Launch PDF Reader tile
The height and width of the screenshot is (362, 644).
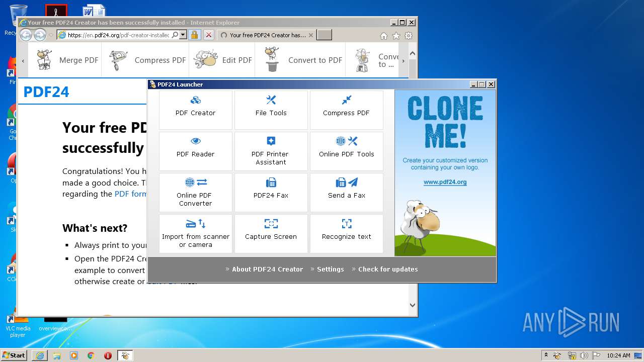coord(196,151)
